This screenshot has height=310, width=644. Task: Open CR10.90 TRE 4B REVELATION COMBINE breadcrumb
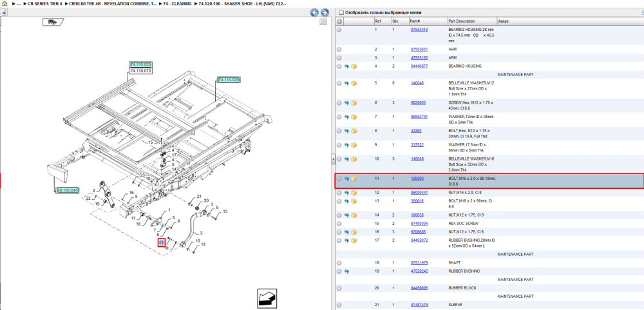[113, 3]
